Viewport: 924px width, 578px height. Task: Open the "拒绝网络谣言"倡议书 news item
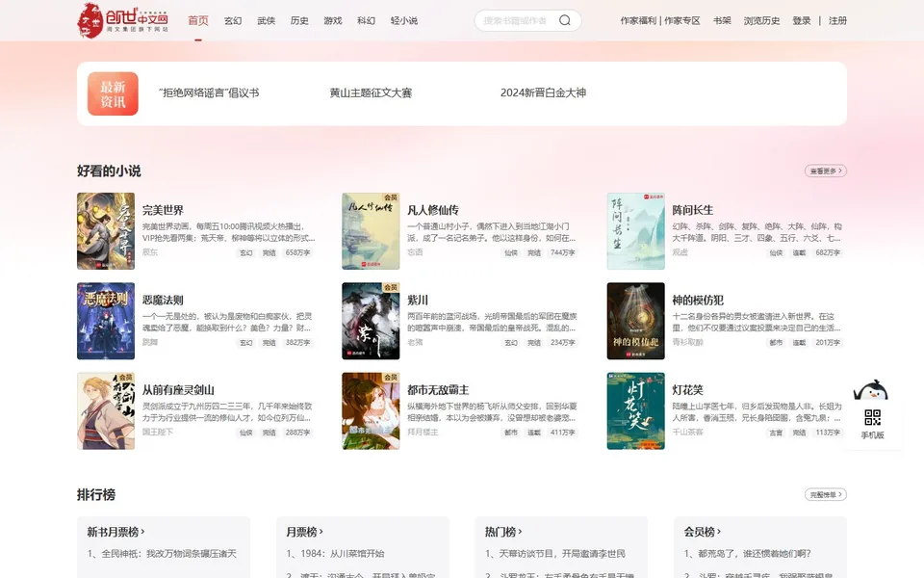tap(209, 93)
